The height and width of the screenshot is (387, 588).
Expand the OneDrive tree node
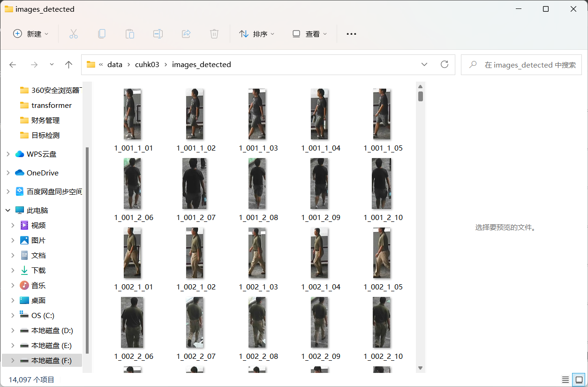coord(8,173)
